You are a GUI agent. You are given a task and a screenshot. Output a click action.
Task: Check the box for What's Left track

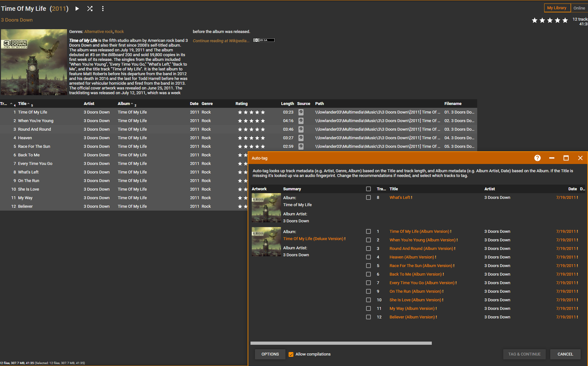pos(368,198)
